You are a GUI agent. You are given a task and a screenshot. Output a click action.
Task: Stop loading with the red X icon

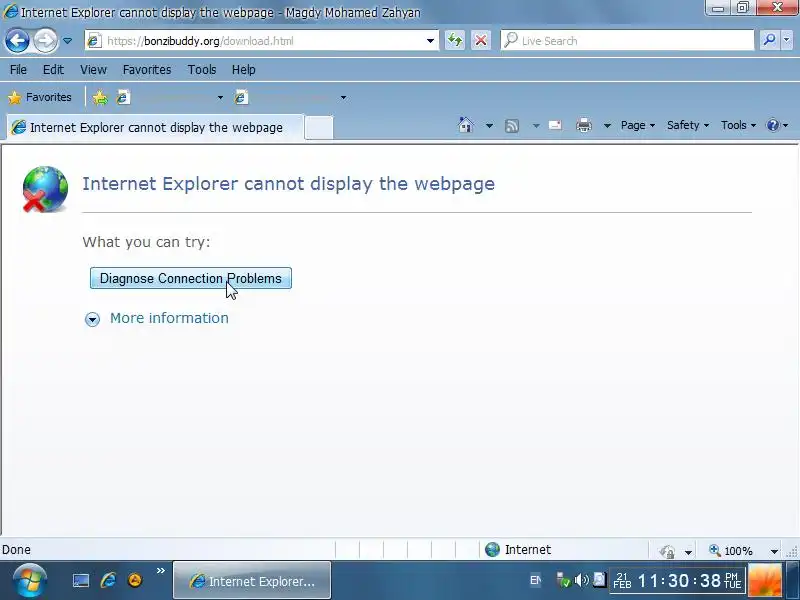[481, 40]
